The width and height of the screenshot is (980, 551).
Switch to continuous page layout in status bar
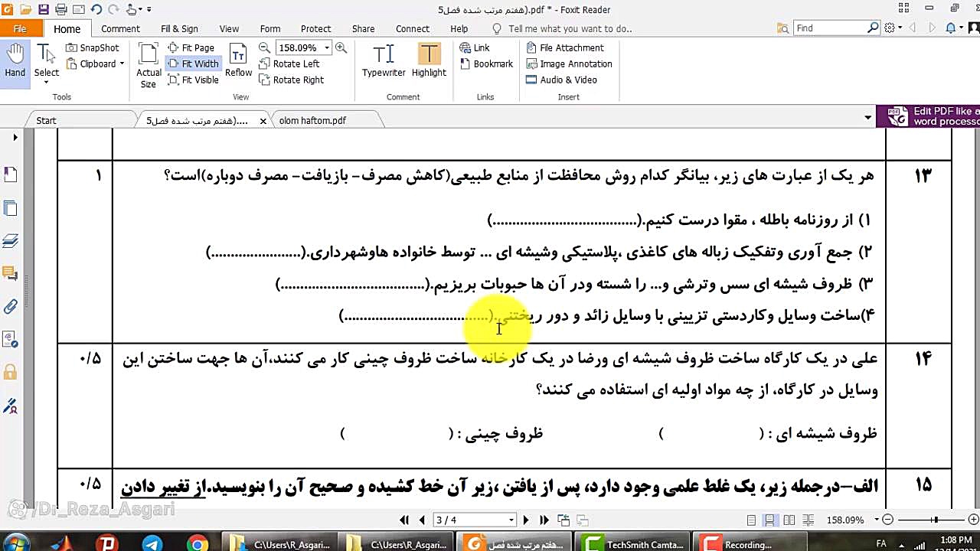click(771, 520)
